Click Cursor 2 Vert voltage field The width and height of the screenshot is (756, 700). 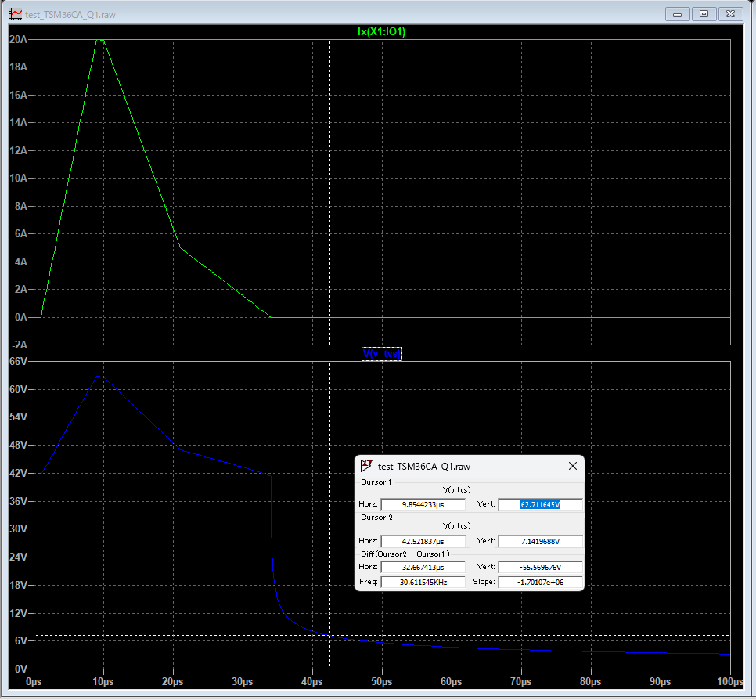(540, 541)
